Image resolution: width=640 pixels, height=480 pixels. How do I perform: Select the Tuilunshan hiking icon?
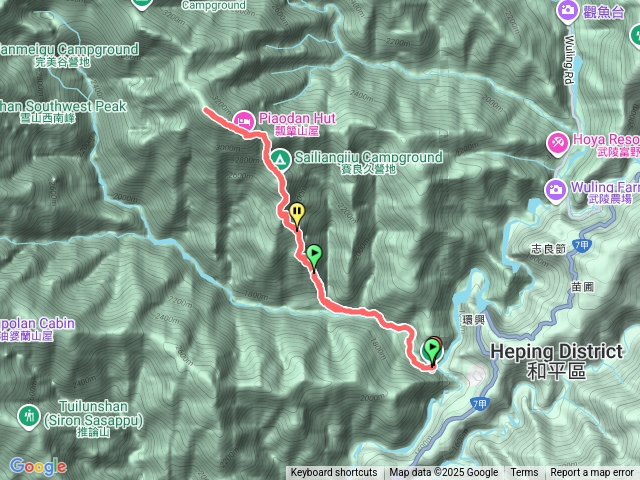tap(29, 417)
